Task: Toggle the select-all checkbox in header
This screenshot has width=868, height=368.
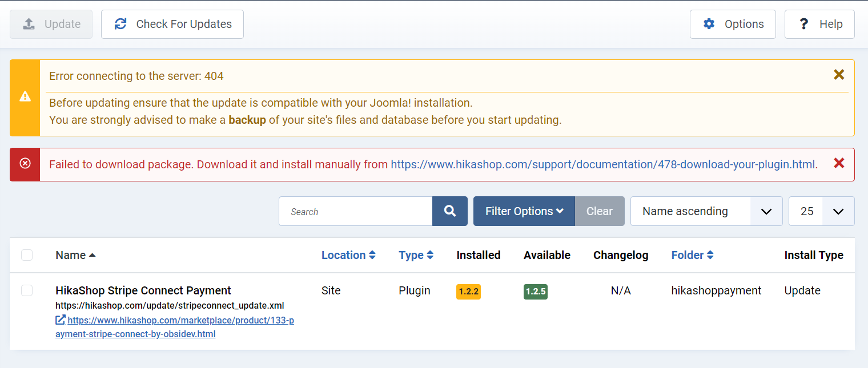Action: [27, 255]
